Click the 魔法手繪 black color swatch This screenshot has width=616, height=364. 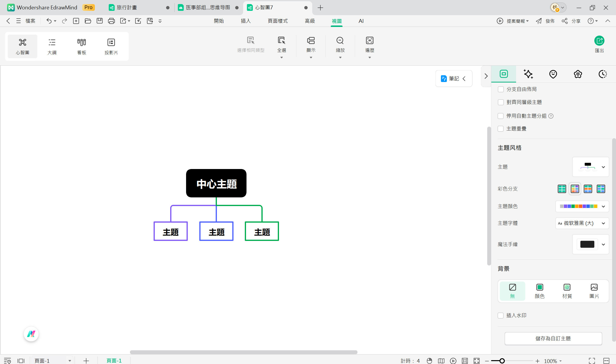point(587,244)
